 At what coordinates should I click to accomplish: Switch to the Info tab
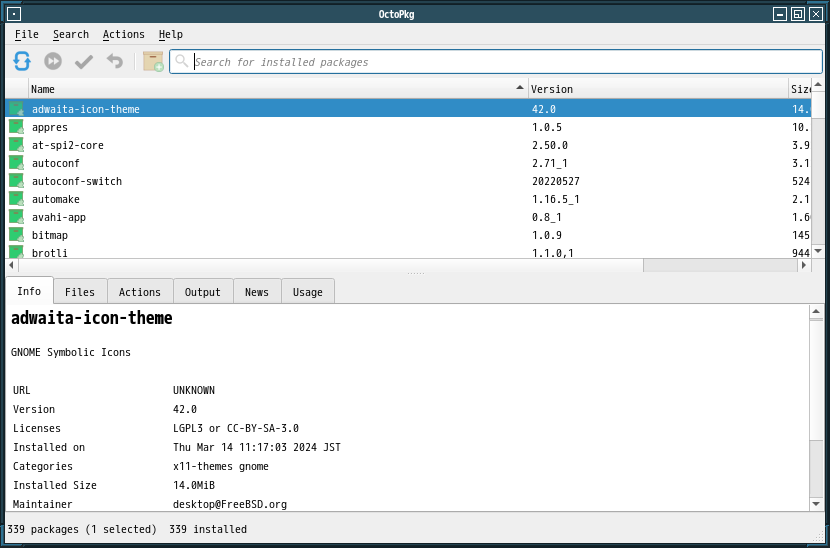tap(29, 291)
